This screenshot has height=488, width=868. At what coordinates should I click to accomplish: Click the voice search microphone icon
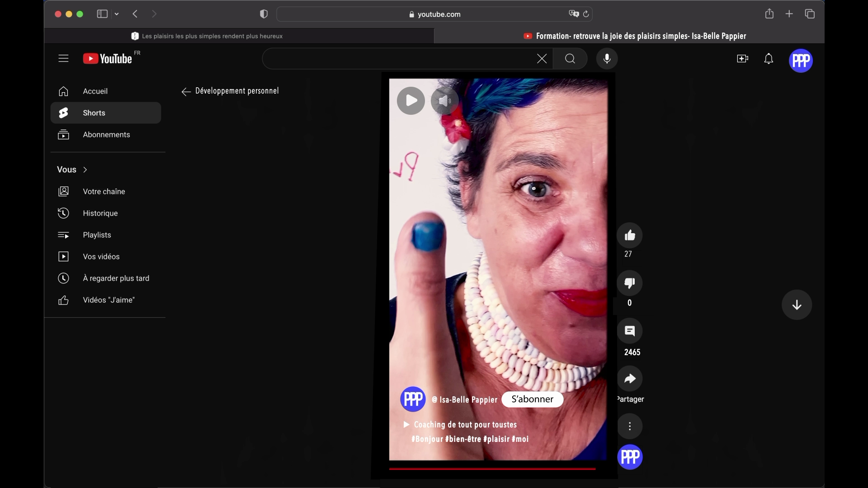(x=607, y=59)
